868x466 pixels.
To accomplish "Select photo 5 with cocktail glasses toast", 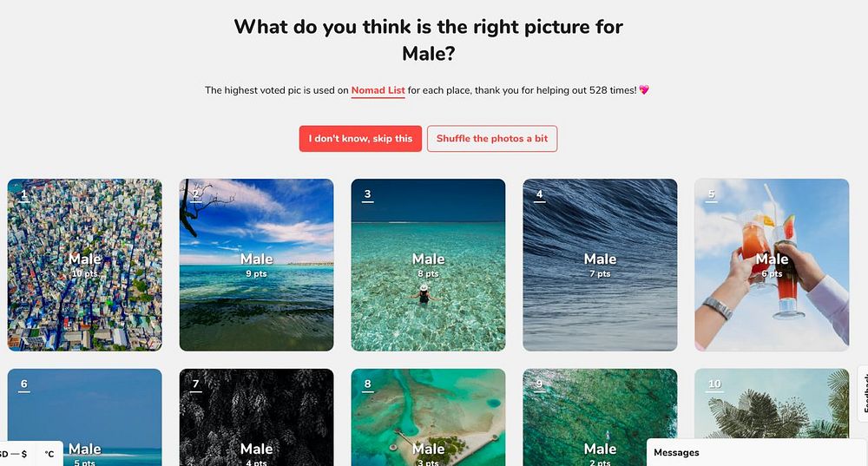I will (772, 265).
